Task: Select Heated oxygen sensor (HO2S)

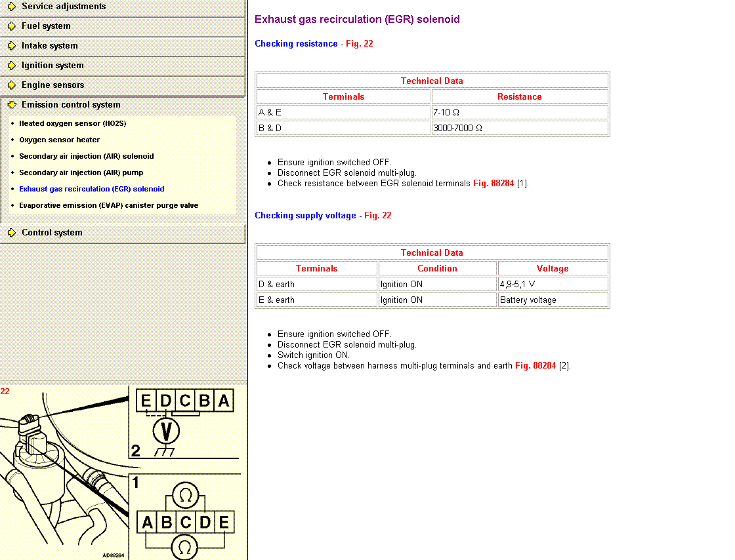Action: (72, 123)
